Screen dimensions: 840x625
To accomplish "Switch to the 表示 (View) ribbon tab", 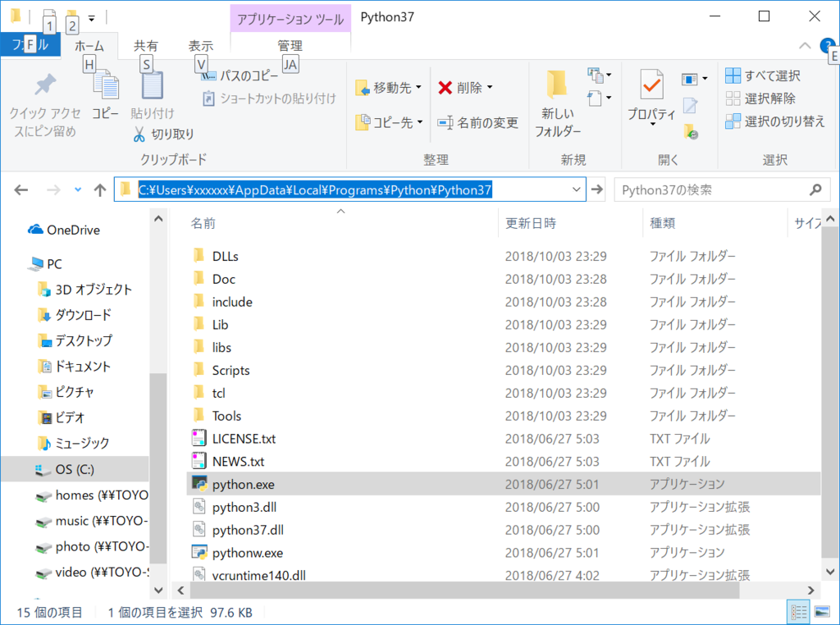I will pos(200,46).
